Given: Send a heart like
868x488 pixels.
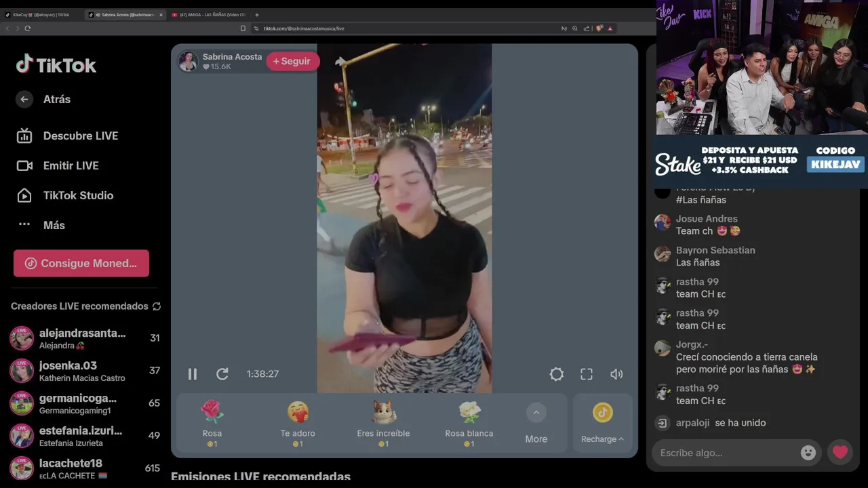Looking at the screenshot, I should (x=840, y=452).
